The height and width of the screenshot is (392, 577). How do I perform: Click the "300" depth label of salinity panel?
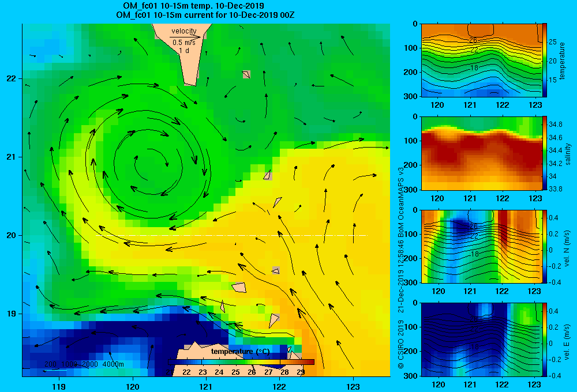[x=412, y=190]
